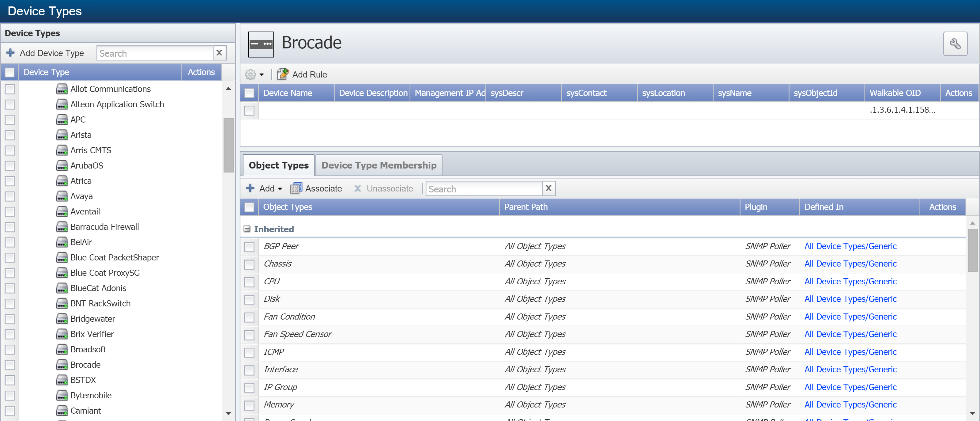Click the Barracuda Firewall device icon
Image resolution: width=980 pixels, height=421 pixels.
62,226
